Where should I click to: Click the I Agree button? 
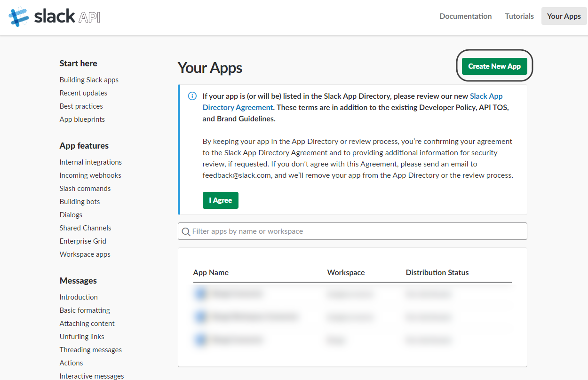[x=221, y=200]
